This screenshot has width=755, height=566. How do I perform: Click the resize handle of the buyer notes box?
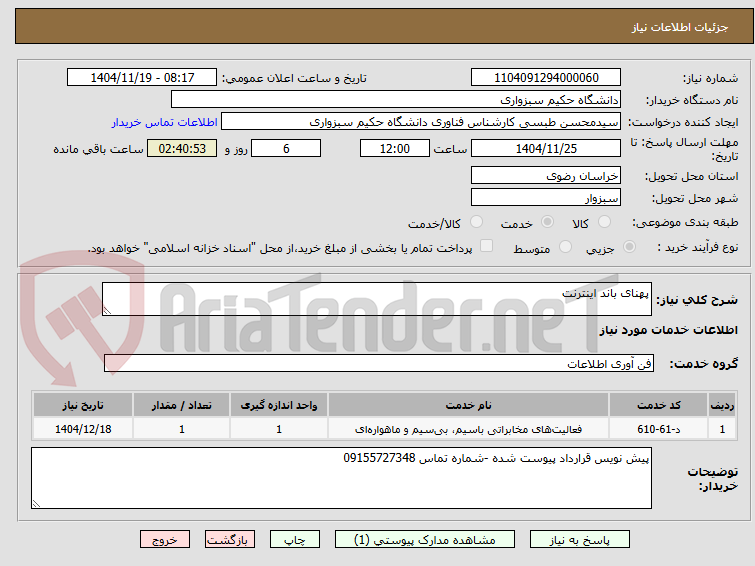click(x=36, y=503)
